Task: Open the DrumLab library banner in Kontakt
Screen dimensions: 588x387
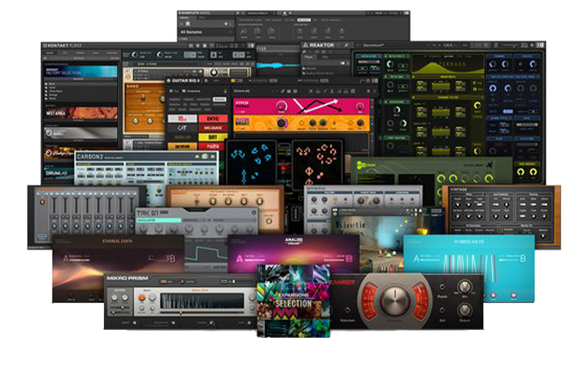Action: click(x=60, y=173)
